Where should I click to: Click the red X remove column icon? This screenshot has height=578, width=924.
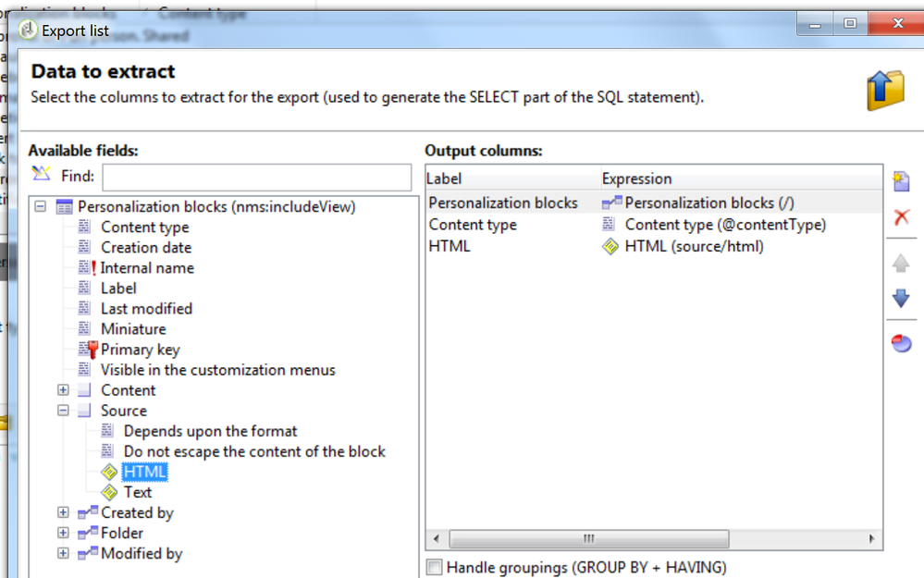tap(901, 217)
